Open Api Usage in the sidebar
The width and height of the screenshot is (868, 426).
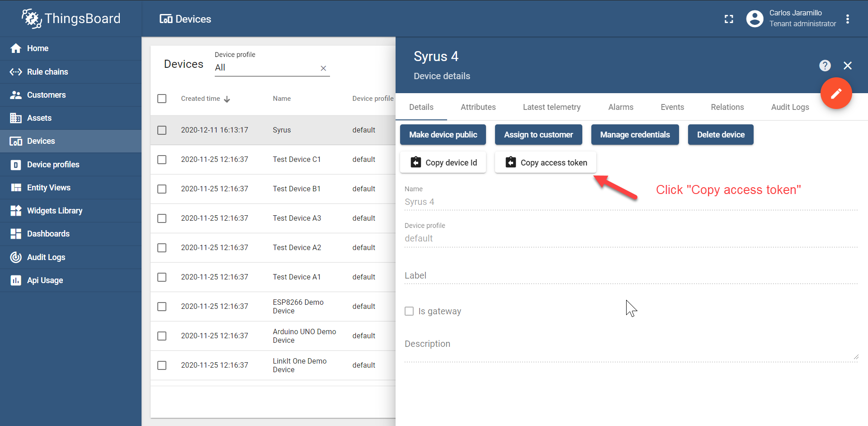coord(45,280)
